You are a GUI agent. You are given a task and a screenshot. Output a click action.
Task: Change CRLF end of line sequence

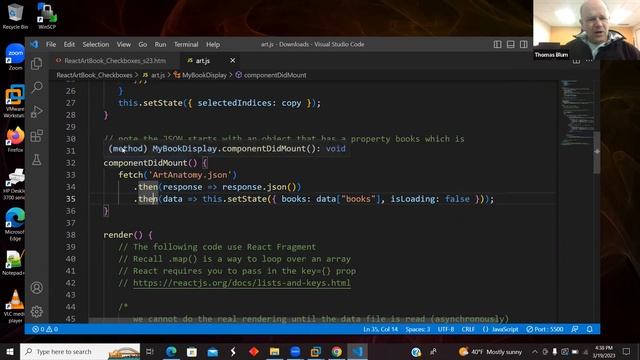point(468,329)
